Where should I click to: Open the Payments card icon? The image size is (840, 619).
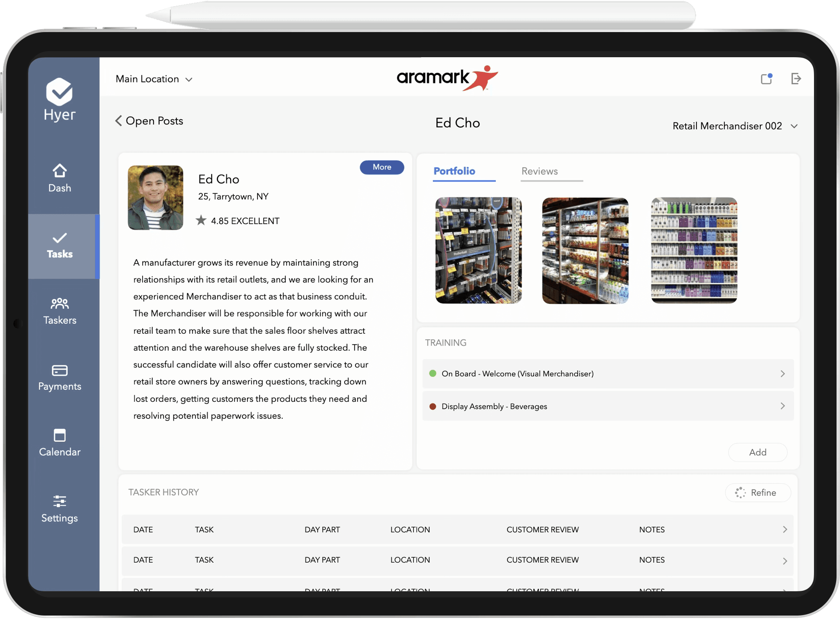click(59, 370)
